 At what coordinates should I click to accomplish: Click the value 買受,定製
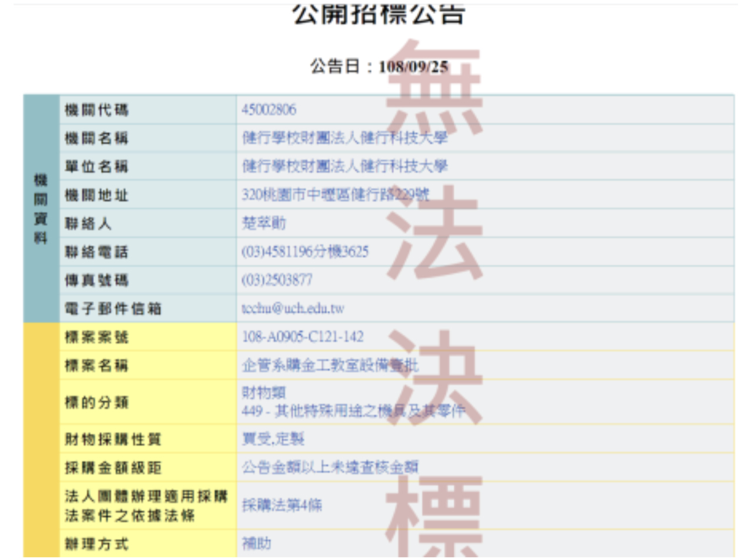pos(273,439)
